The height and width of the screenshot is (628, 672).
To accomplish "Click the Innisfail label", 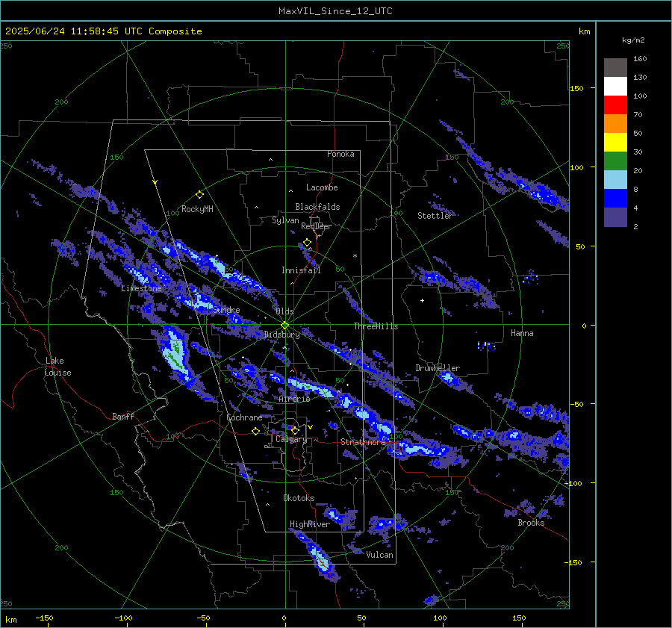I will tap(301, 270).
